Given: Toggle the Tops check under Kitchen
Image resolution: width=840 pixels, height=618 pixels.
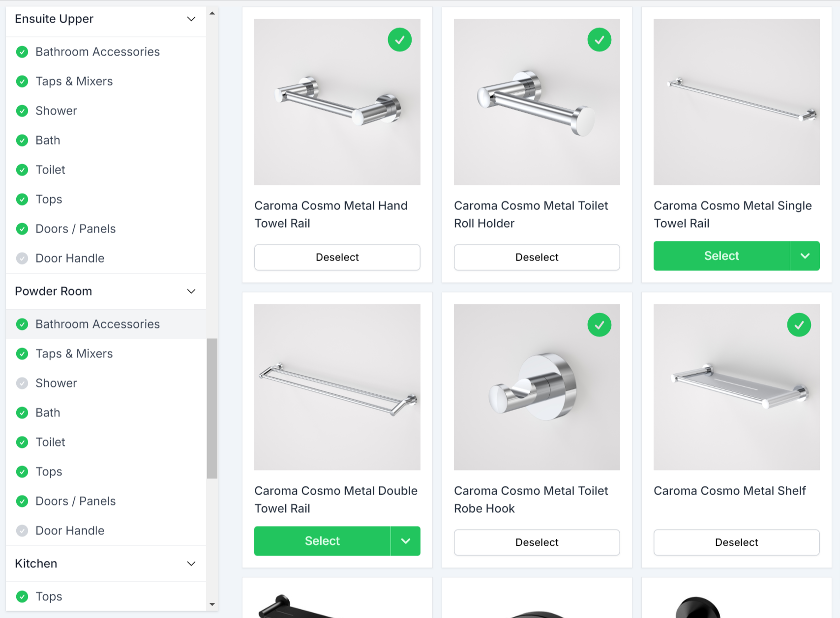Looking at the screenshot, I should pyautogui.click(x=22, y=596).
